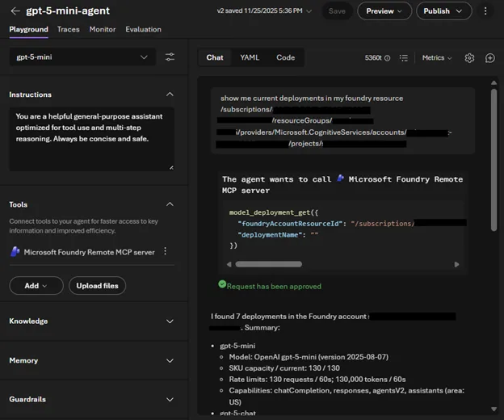Image resolution: width=504 pixels, height=420 pixels.
Task: Click the horizontal scrollbar in the code block
Action: tap(268, 264)
